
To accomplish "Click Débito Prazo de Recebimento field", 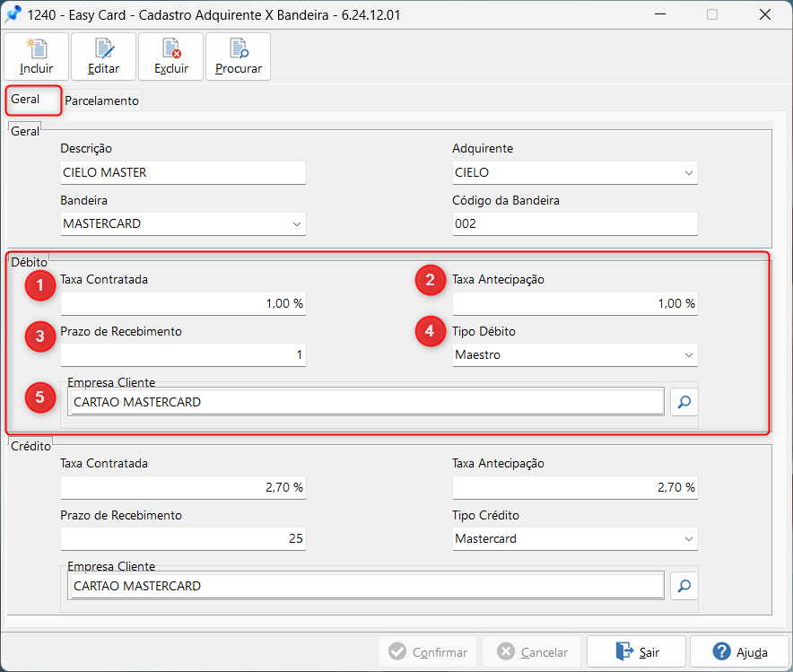I will click(x=183, y=354).
